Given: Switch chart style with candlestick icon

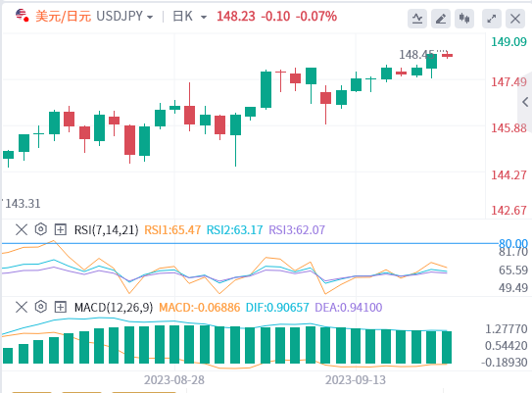Looking at the screenshot, I should tap(464, 19).
